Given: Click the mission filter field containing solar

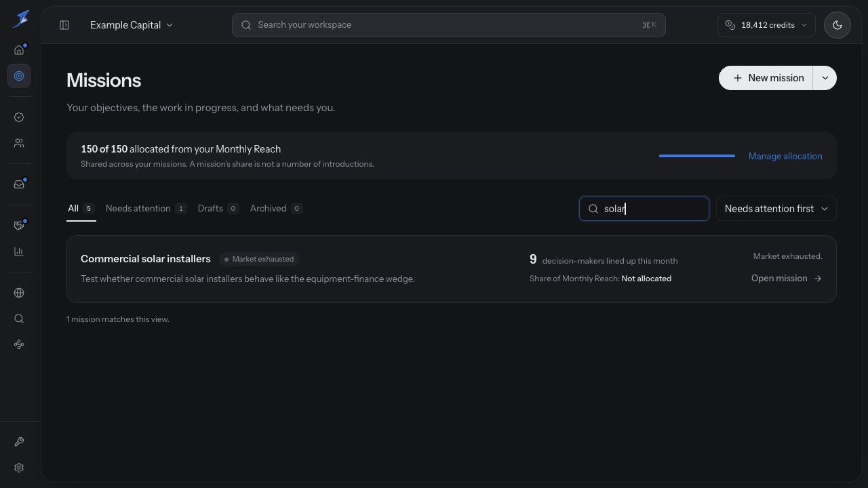Looking at the screenshot, I should pyautogui.click(x=644, y=209).
